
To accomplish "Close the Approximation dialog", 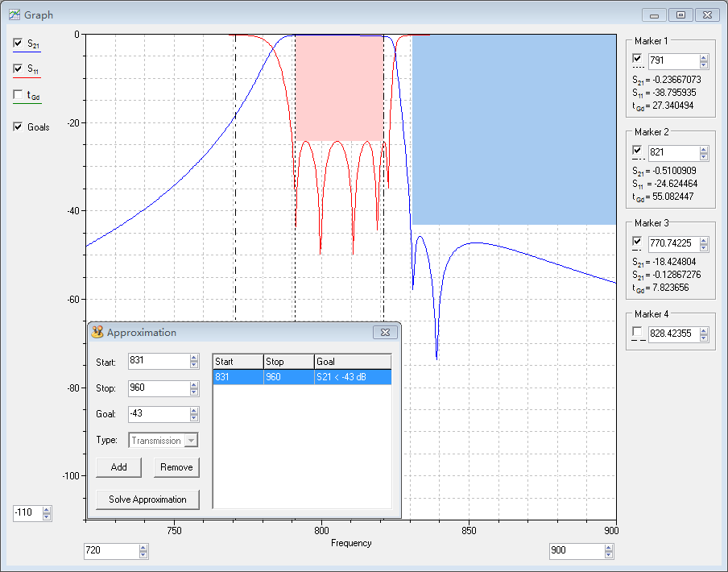I will (385, 332).
